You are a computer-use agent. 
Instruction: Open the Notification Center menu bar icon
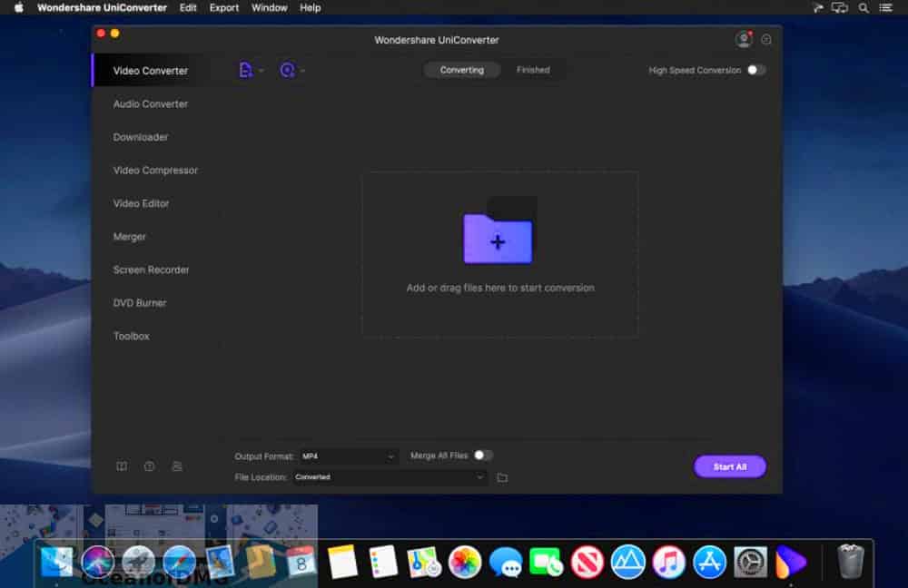(x=886, y=7)
